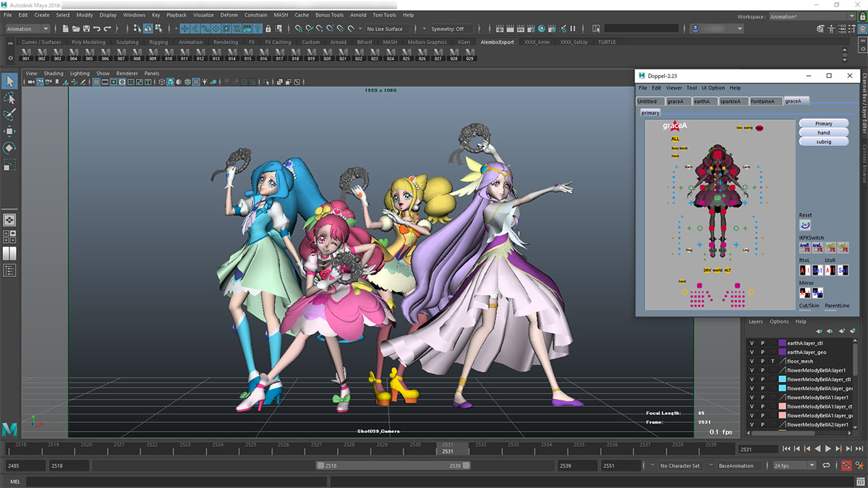Click the Reset Sel icon in Doppel
The height and width of the screenshot is (488, 868).
pyautogui.click(x=805, y=225)
